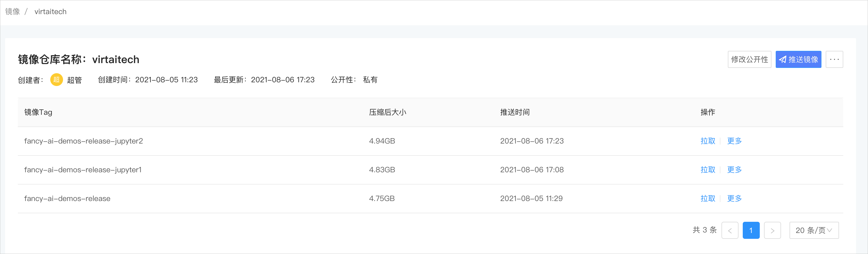Click the yellow 超 creator avatar
Viewport: 868px width, 254px height.
pyautogui.click(x=57, y=80)
